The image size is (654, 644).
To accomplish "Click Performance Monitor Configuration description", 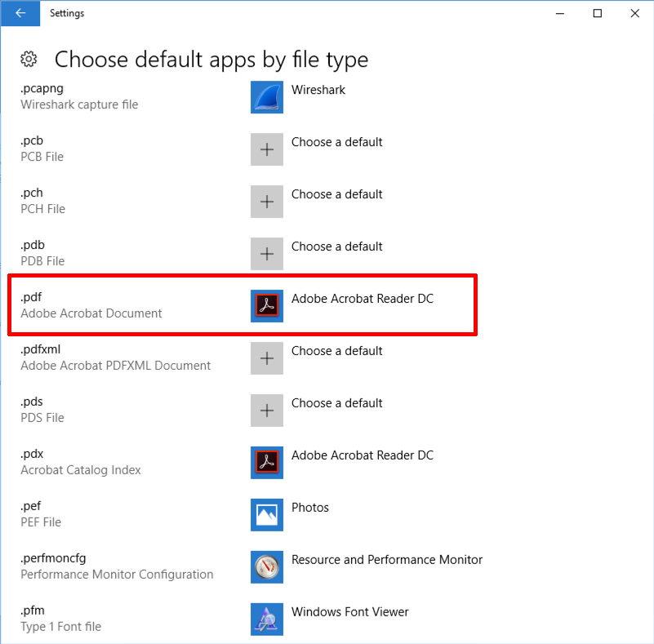I will point(118,575).
